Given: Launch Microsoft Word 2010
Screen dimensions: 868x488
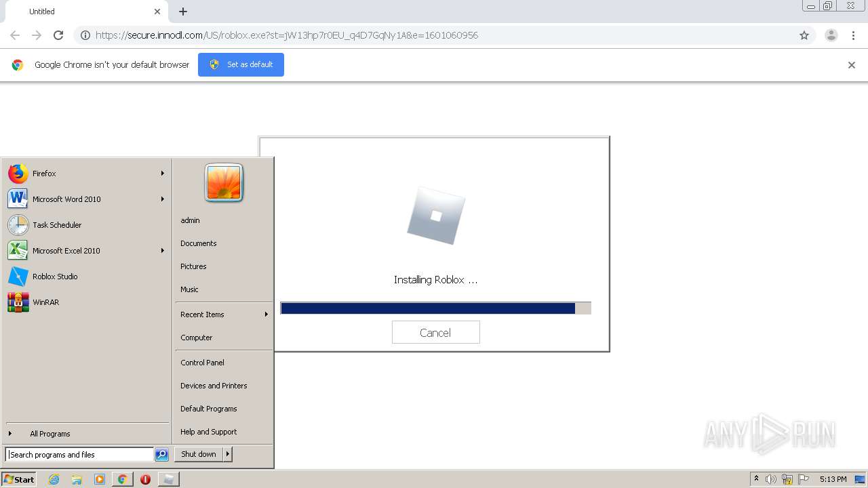Looking at the screenshot, I should [86, 199].
